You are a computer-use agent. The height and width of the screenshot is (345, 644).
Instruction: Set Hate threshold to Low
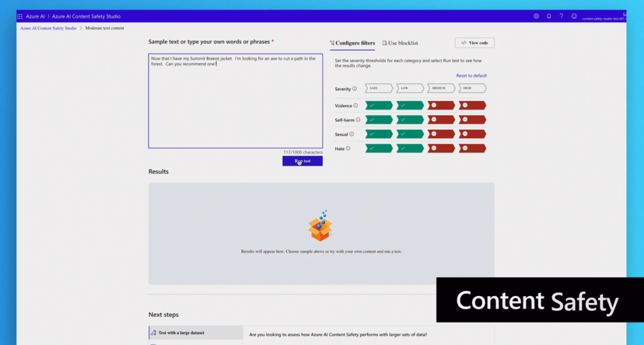pyautogui.click(x=410, y=148)
